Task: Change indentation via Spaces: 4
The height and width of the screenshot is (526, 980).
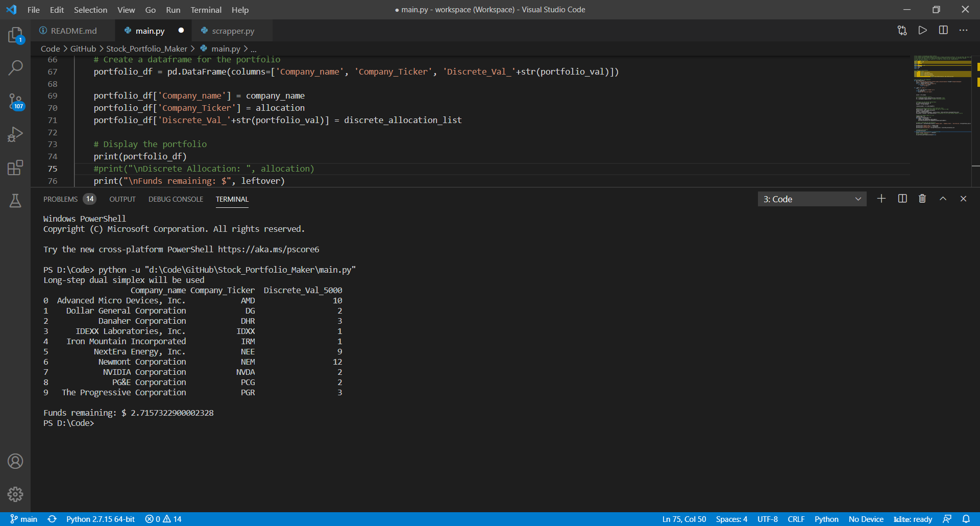Action: [731, 519]
